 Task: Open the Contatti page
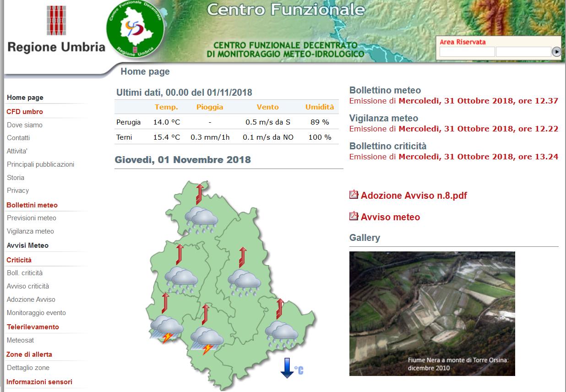[x=18, y=138]
